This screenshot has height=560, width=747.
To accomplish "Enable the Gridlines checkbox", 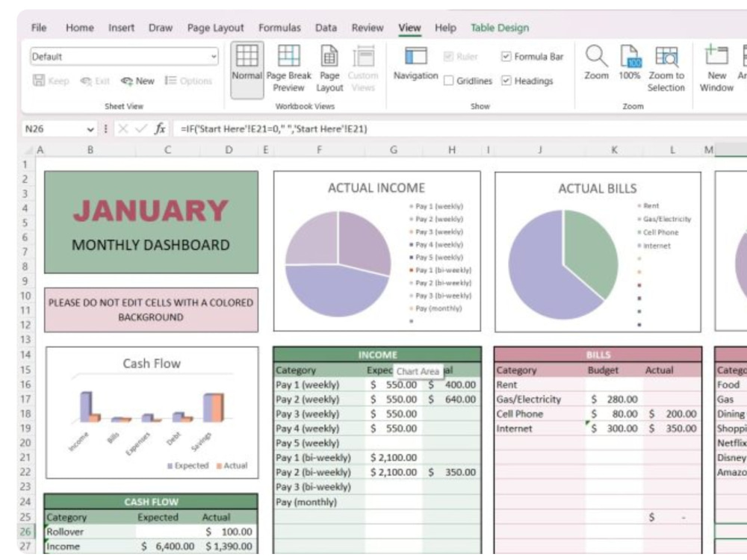I will pyautogui.click(x=448, y=81).
